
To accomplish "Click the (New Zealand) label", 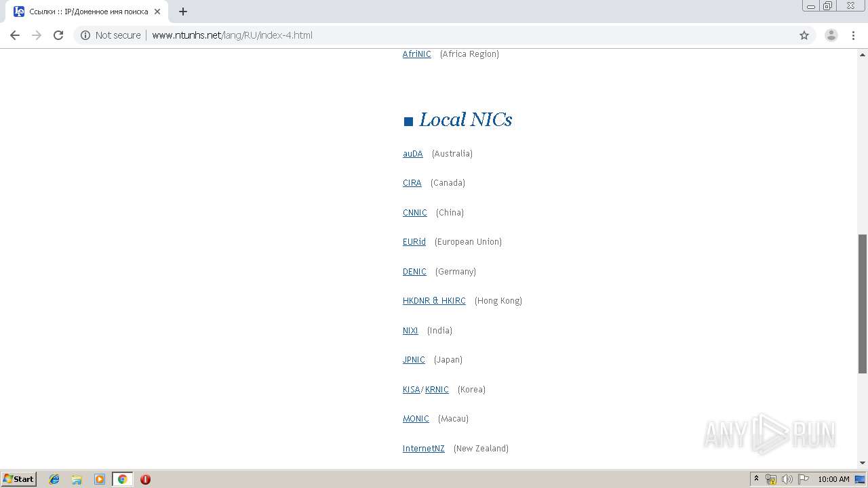I will [481, 449].
